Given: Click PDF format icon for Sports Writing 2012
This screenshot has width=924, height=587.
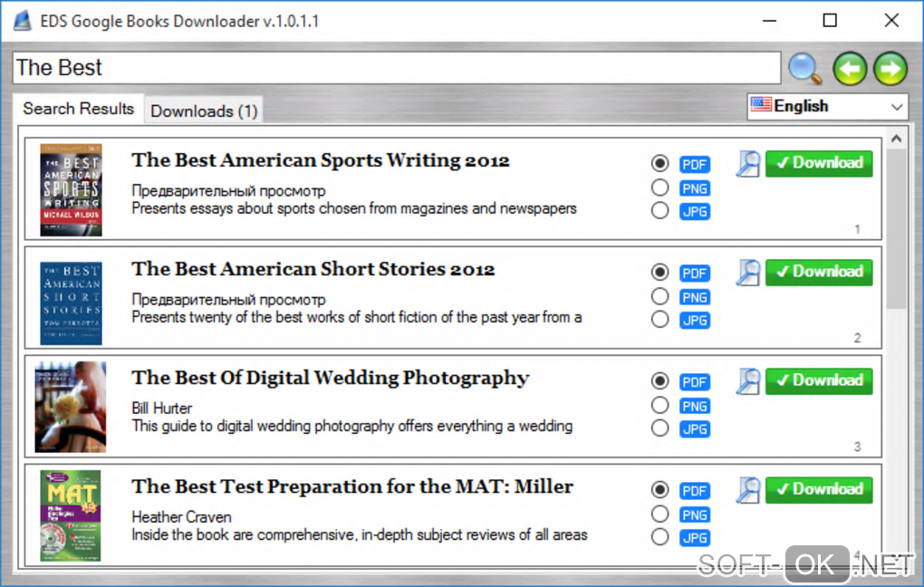Looking at the screenshot, I should (695, 165).
